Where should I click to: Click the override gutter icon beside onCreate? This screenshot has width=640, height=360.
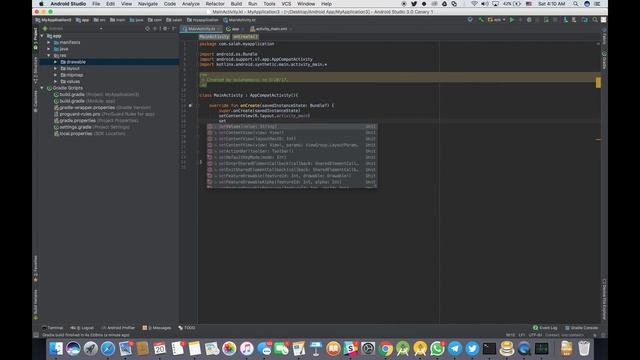[x=190, y=105]
